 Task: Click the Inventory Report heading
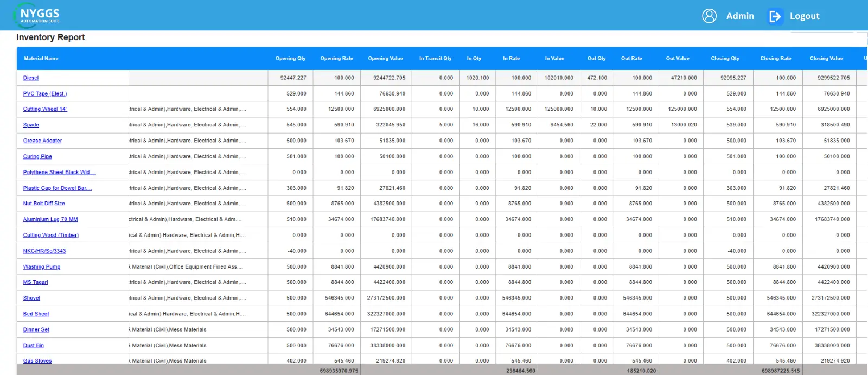tap(50, 37)
